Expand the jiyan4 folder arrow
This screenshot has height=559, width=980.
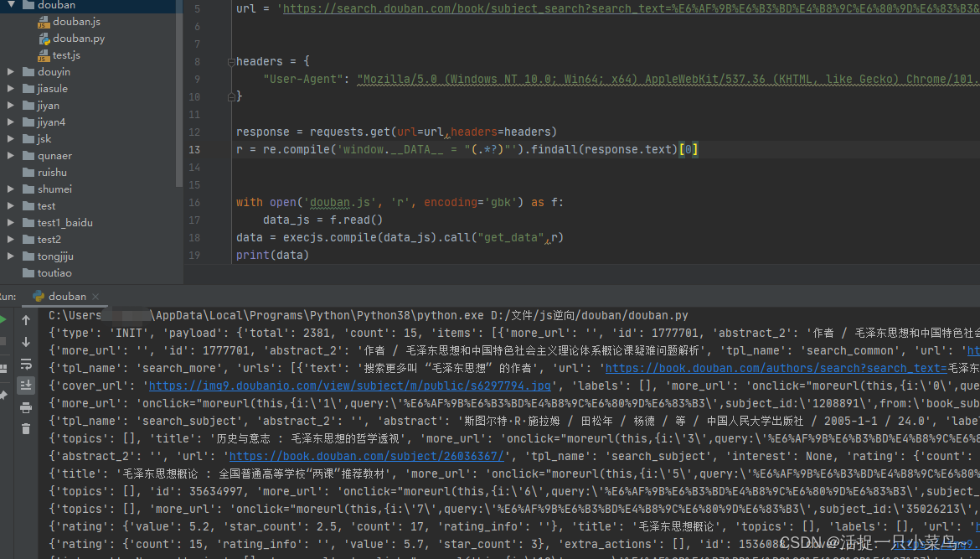tap(11, 122)
